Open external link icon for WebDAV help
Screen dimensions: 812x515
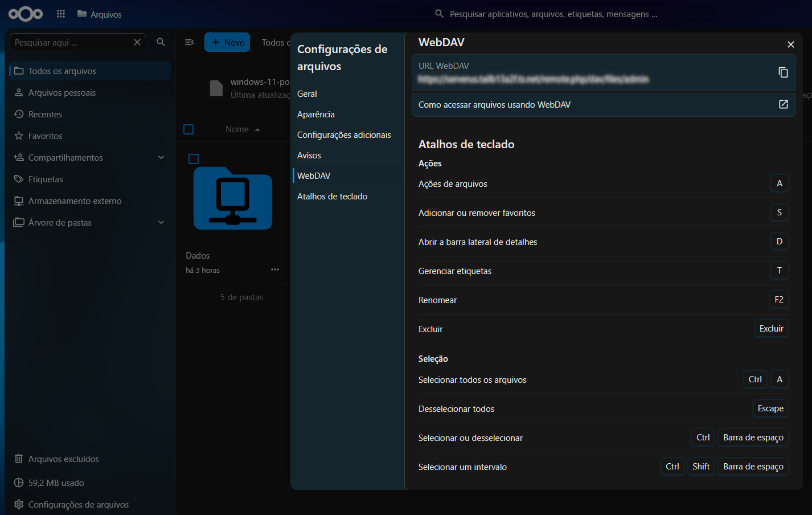click(x=783, y=104)
